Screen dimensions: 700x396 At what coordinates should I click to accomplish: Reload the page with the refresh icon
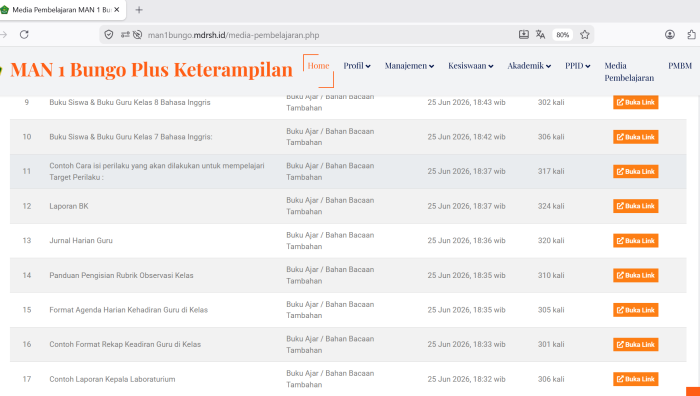tap(24, 34)
